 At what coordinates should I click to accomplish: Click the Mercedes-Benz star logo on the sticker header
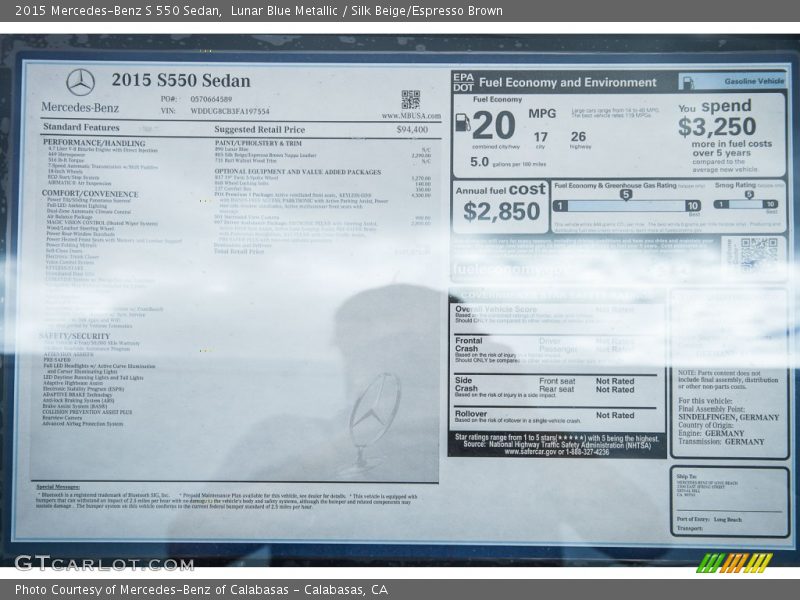click(81, 82)
